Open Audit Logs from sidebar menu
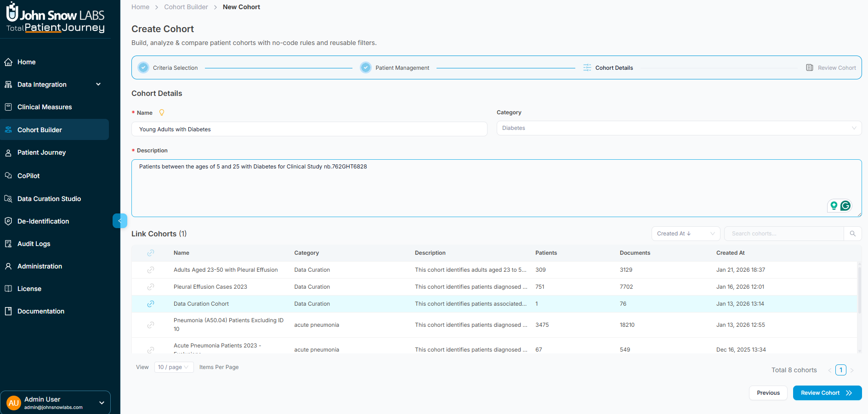 click(x=34, y=244)
